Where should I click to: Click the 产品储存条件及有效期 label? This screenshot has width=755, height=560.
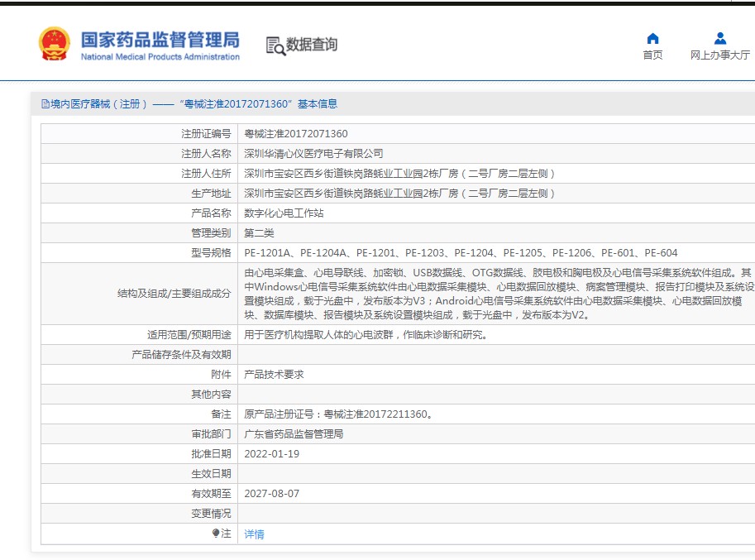click(x=181, y=355)
